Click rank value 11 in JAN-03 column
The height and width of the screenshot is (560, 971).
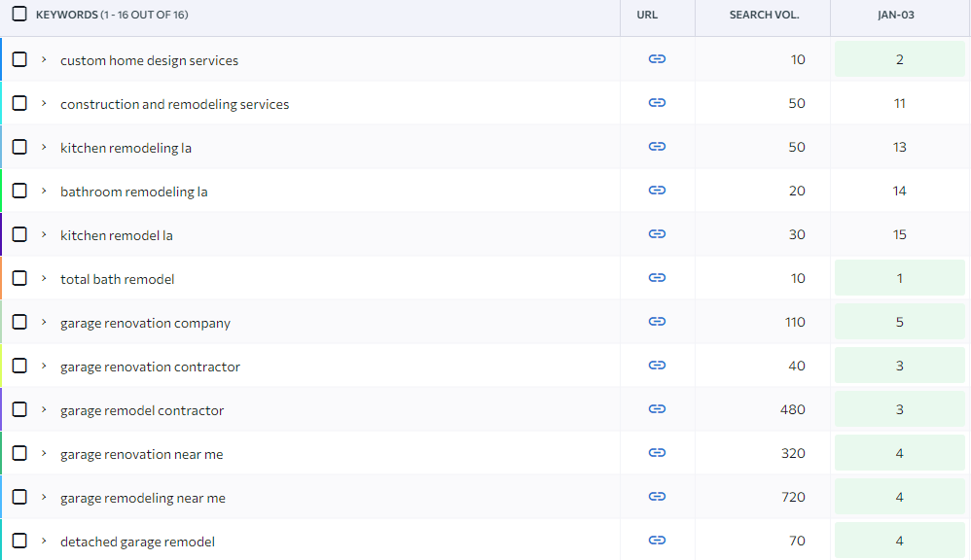[x=900, y=103]
